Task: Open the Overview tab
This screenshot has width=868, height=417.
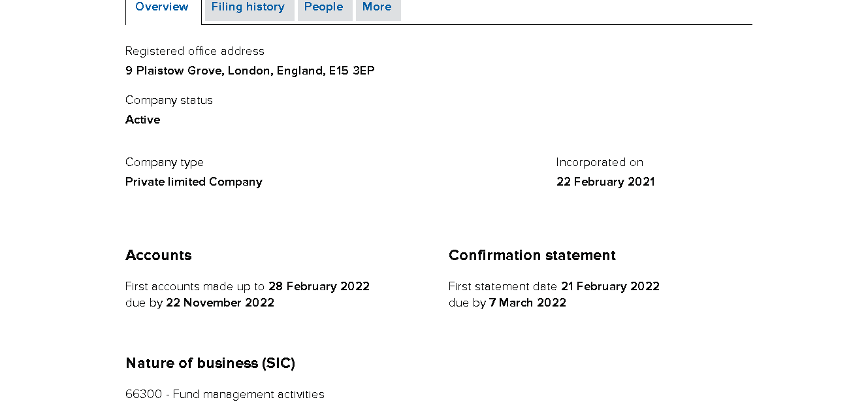Action: (x=162, y=7)
